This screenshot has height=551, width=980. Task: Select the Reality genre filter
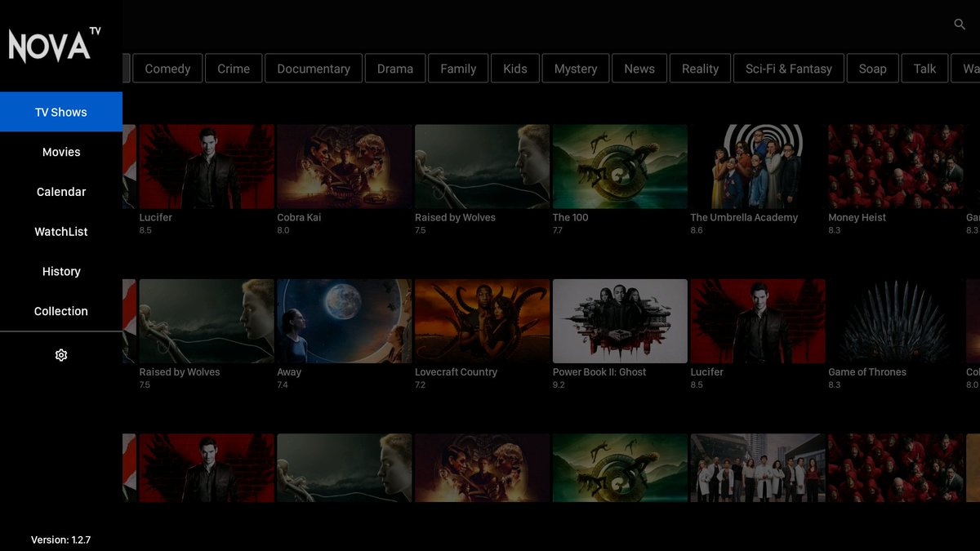(700, 68)
